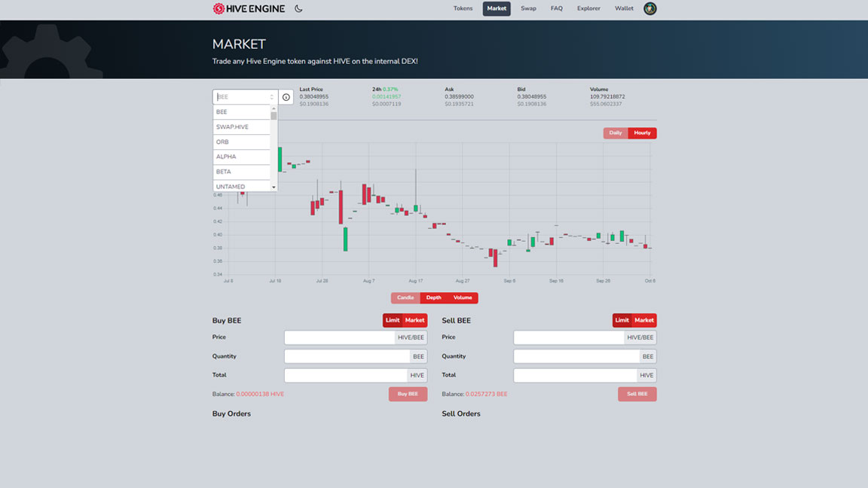Click the Sell Orders heading

(461, 414)
